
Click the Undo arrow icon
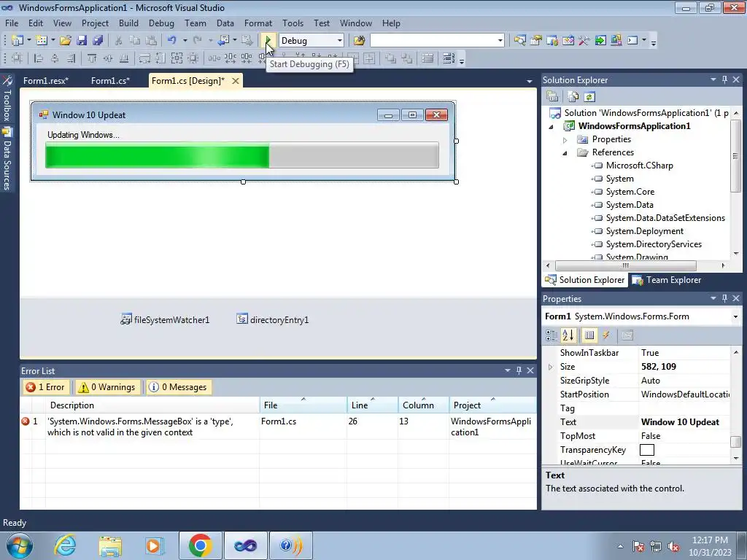coord(172,41)
